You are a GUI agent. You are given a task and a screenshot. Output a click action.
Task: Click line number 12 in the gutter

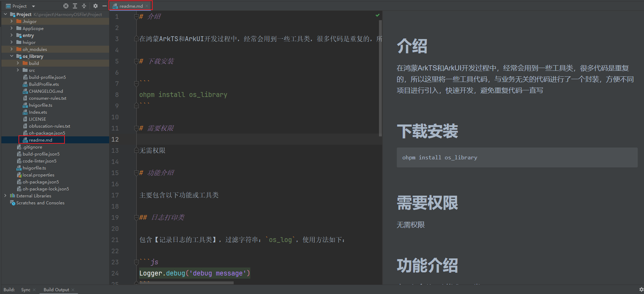pos(115,139)
